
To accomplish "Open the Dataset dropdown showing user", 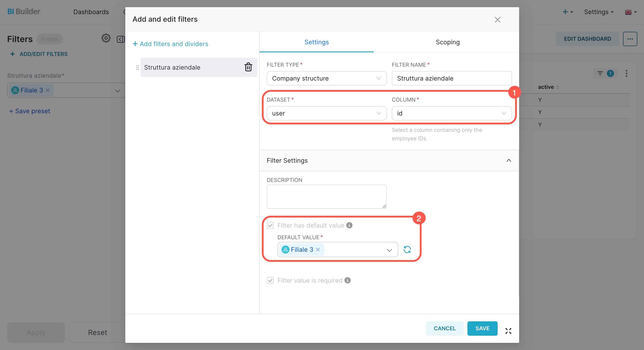I will [x=326, y=113].
